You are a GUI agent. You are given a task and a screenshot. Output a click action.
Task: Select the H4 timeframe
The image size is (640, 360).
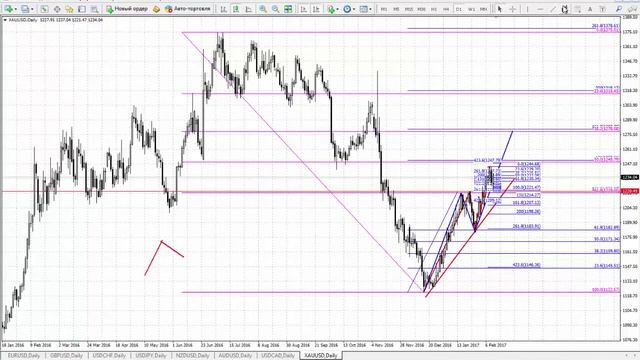pyautogui.click(x=446, y=9)
